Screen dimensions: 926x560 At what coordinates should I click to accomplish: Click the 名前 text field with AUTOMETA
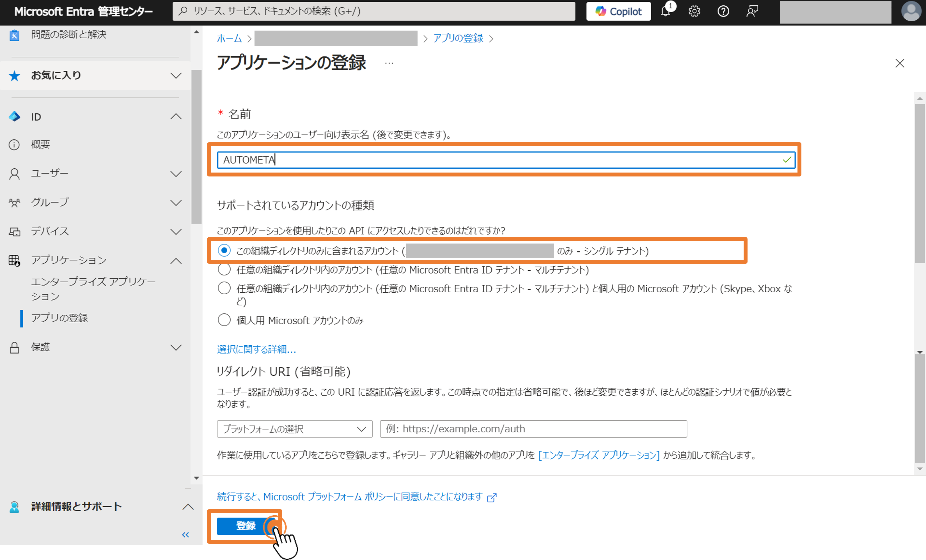tap(506, 160)
